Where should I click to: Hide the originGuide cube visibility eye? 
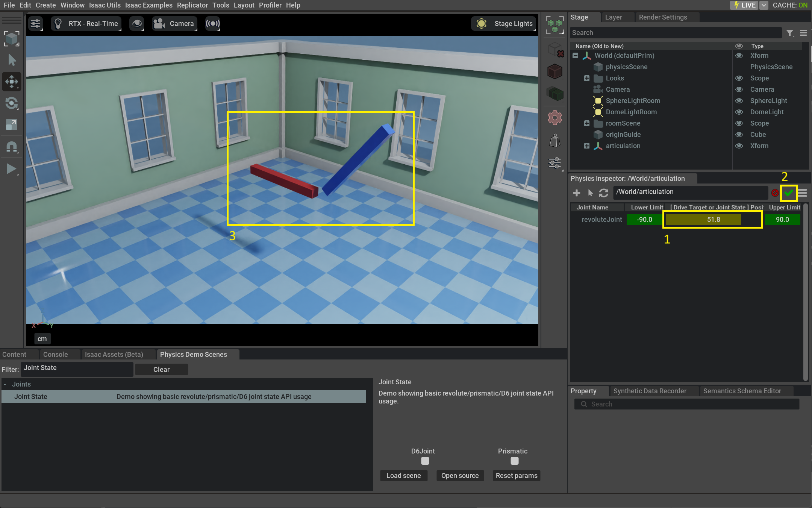click(x=739, y=135)
